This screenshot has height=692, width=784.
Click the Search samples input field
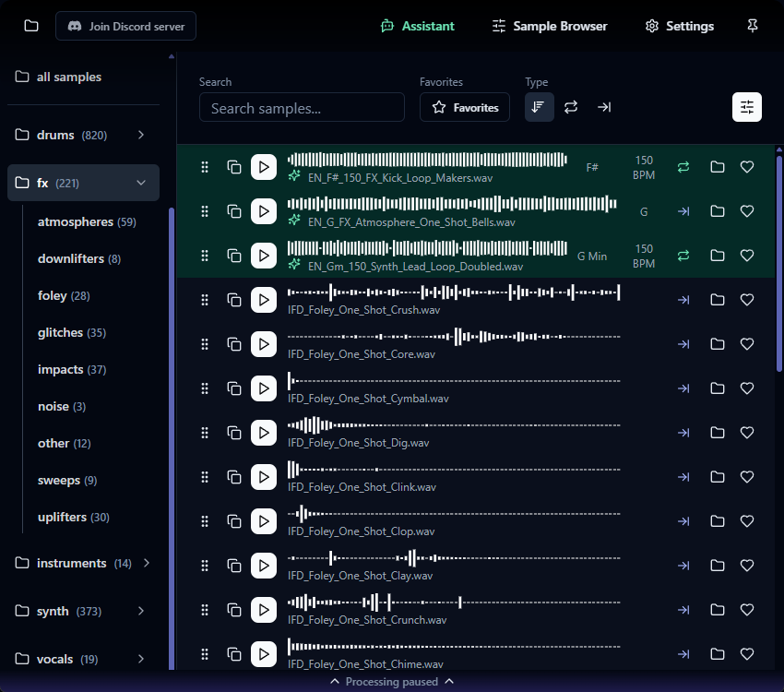302,107
